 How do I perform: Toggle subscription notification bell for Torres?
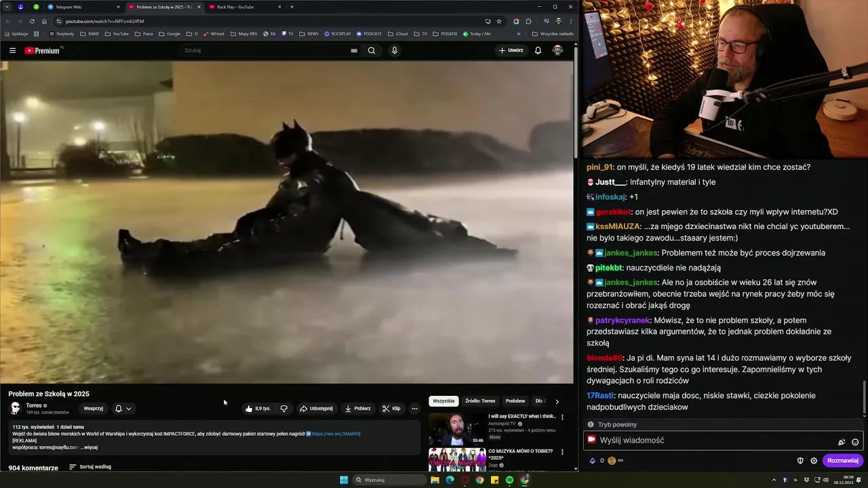(123, 409)
